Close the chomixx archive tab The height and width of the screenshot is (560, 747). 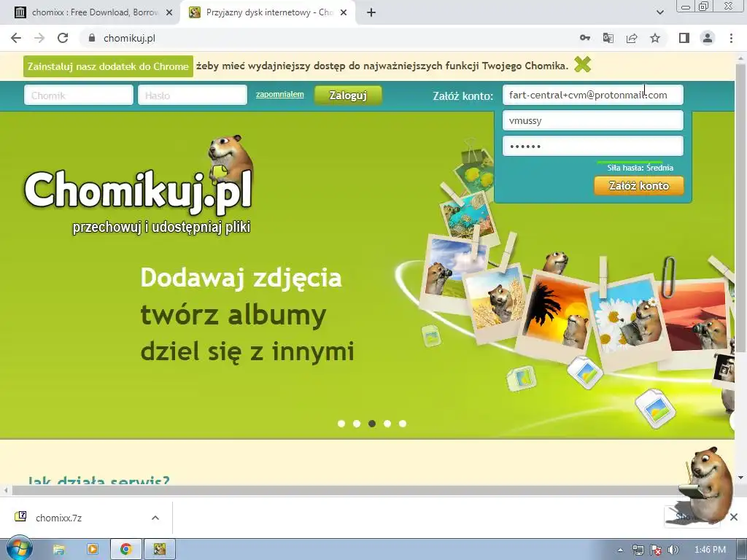coord(169,13)
